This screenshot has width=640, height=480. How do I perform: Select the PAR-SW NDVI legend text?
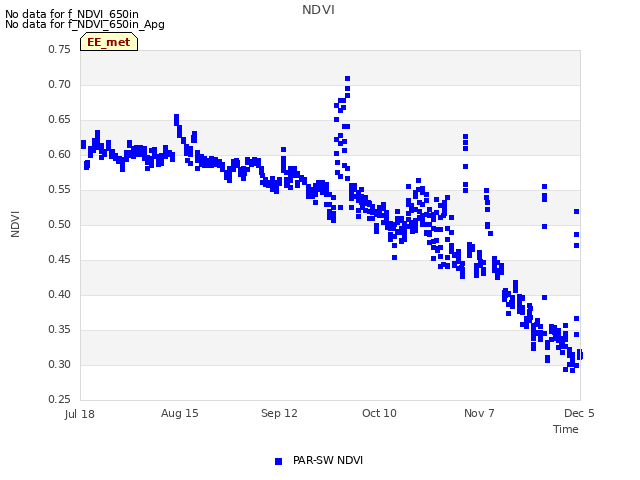coord(328,460)
